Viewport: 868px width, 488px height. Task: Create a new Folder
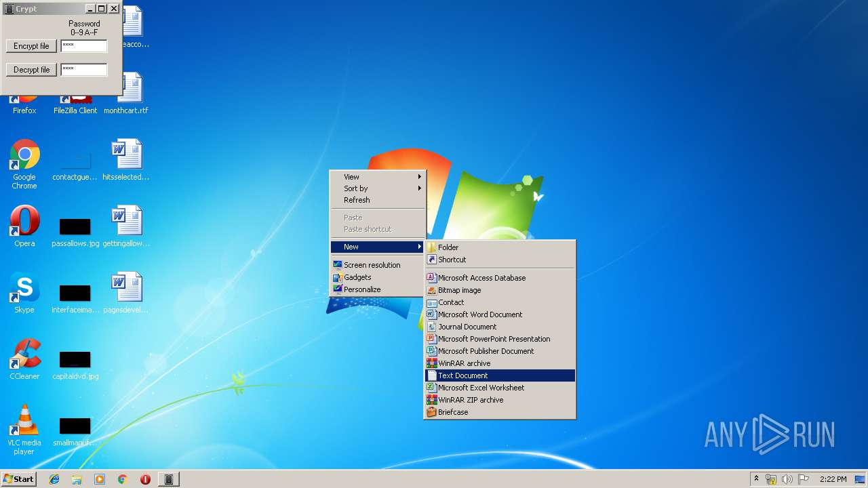pos(500,247)
